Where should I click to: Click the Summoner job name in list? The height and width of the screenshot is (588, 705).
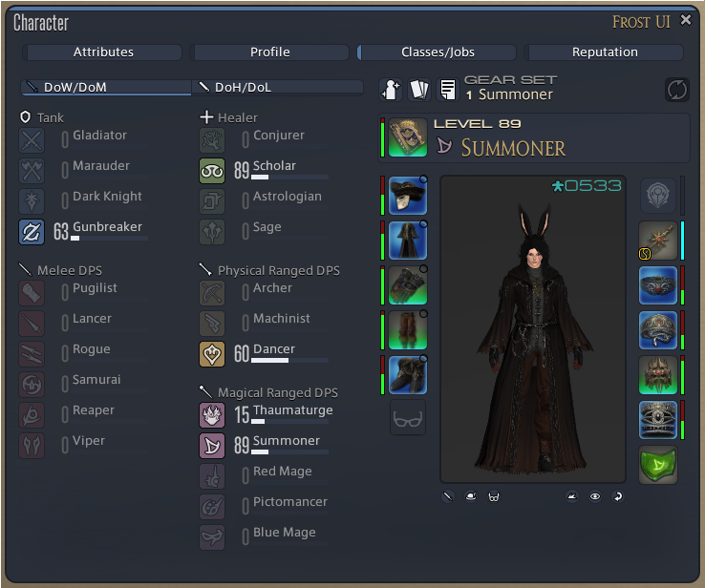(x=286, y=440)
